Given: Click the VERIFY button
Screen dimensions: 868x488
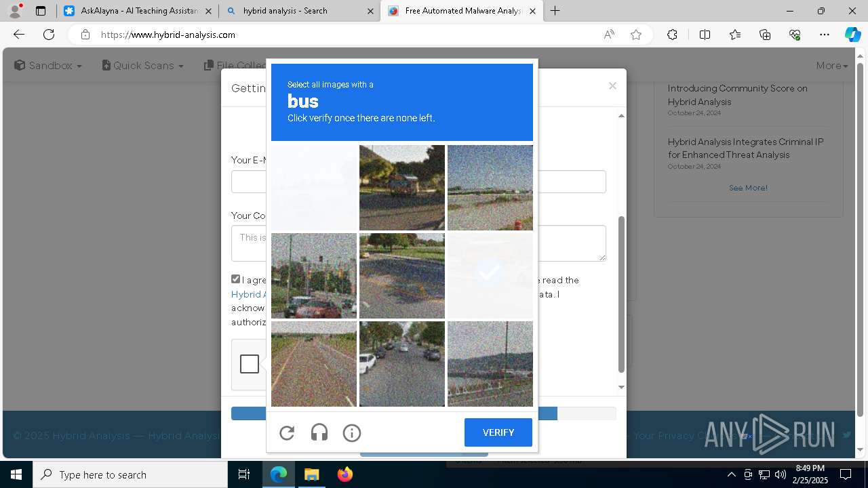Looking at the screenshot, I should [x=498, y=432].
